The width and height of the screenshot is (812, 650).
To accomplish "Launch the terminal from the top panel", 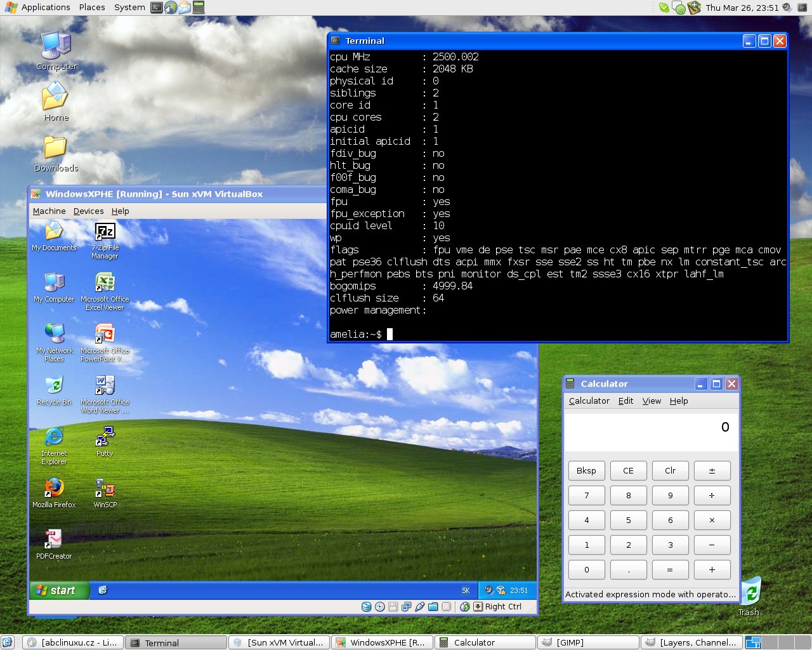I will point(157,8).
